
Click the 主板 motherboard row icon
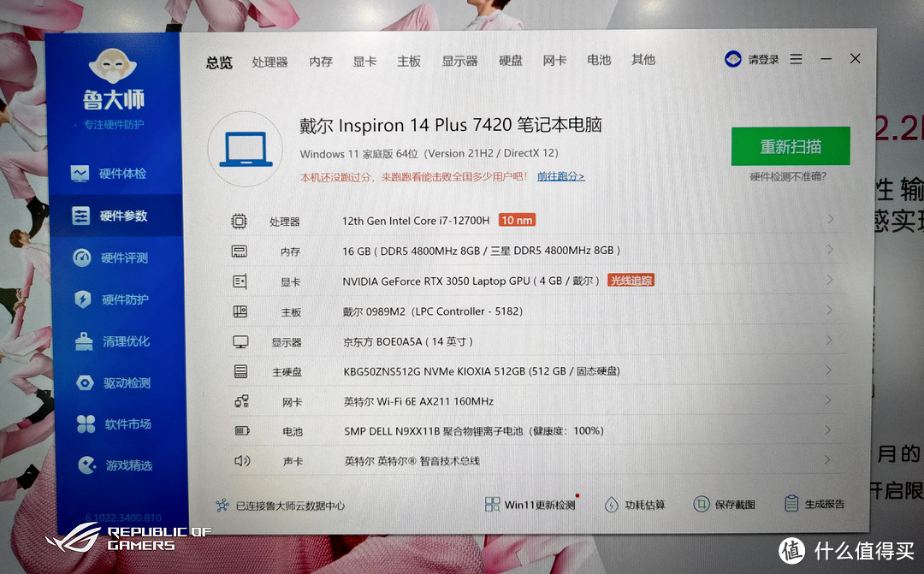click(x=240, y=311)
